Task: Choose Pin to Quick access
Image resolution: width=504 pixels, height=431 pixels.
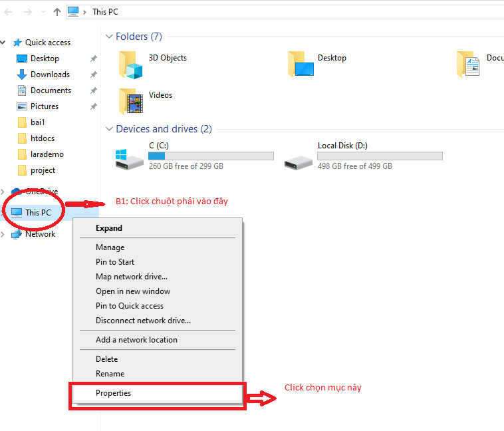Action: click(x=158, y=306)
